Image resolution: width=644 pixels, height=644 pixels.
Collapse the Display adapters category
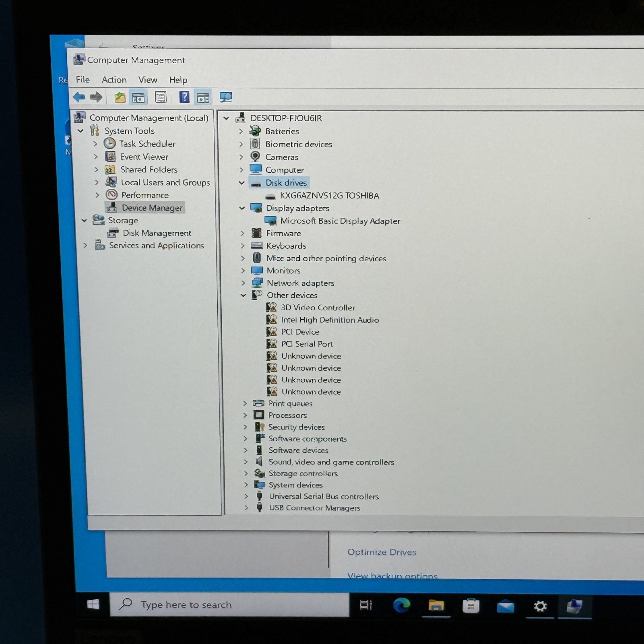242,208
